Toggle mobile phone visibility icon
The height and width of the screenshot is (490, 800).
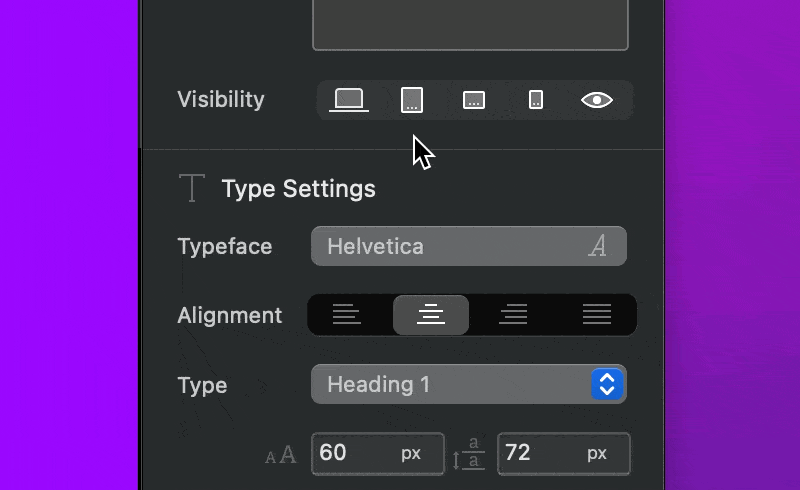pyautogui.click(x=536, y=100)
